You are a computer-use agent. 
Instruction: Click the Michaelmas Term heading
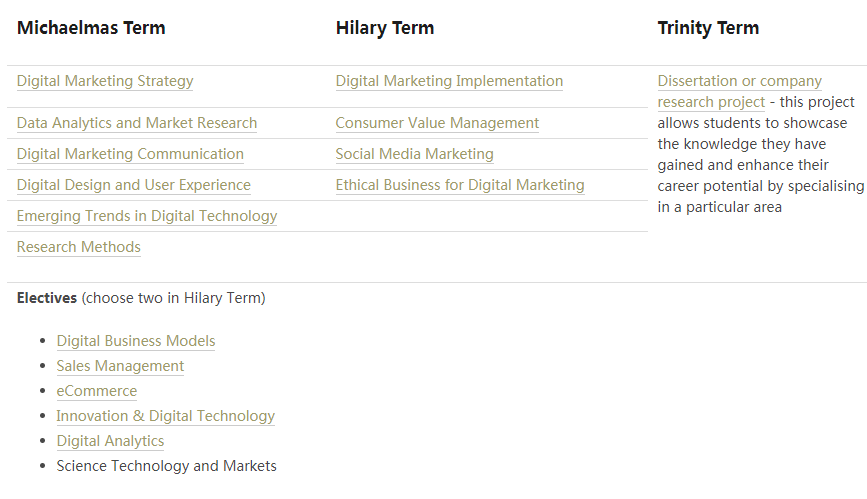coord(91,28)
